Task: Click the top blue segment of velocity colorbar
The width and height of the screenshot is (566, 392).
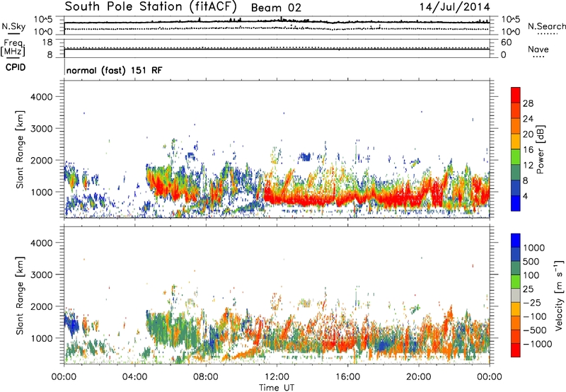Action: [x=516, y=241]
